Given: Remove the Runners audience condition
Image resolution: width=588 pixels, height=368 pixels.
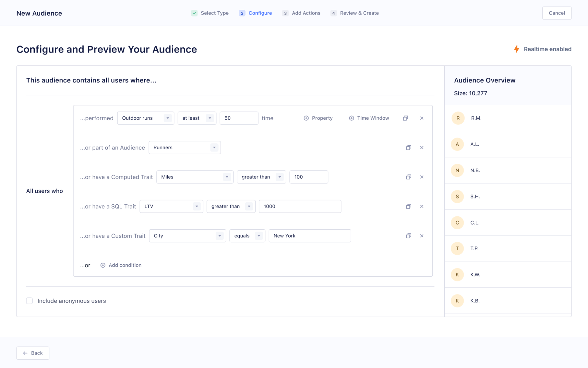Looking at the screenshot, I should (422, 147).
